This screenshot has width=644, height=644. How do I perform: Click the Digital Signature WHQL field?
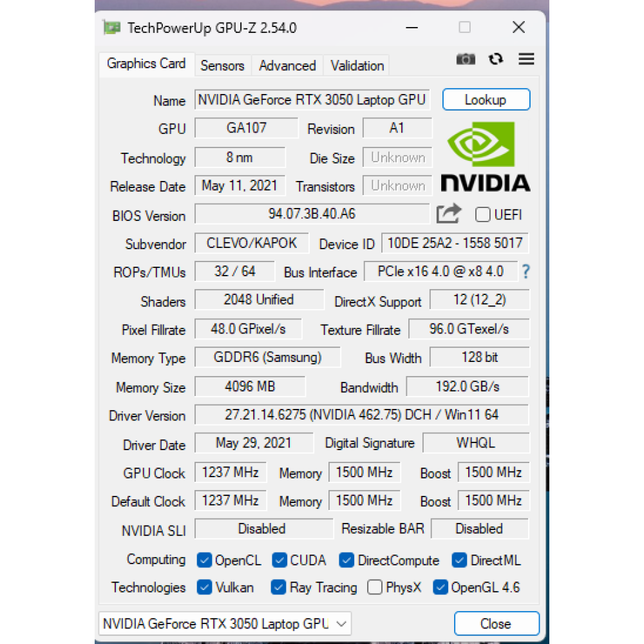[476, 443]
